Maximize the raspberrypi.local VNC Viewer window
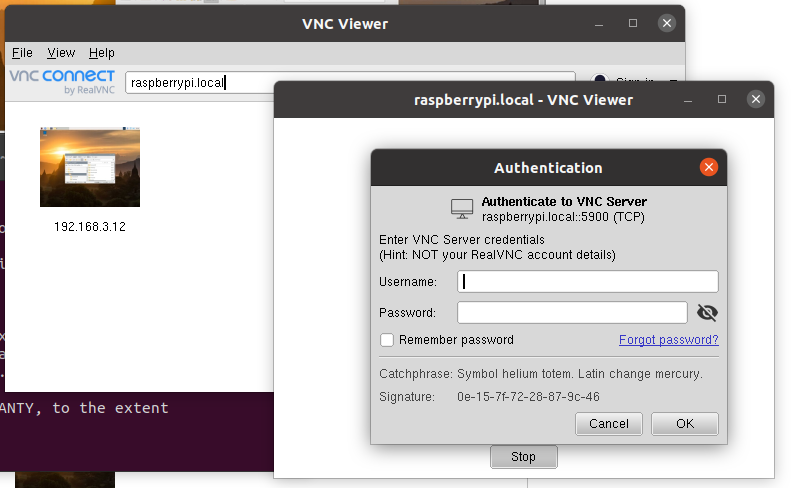This screenshot has height=488, width=791. pos(722,99)
